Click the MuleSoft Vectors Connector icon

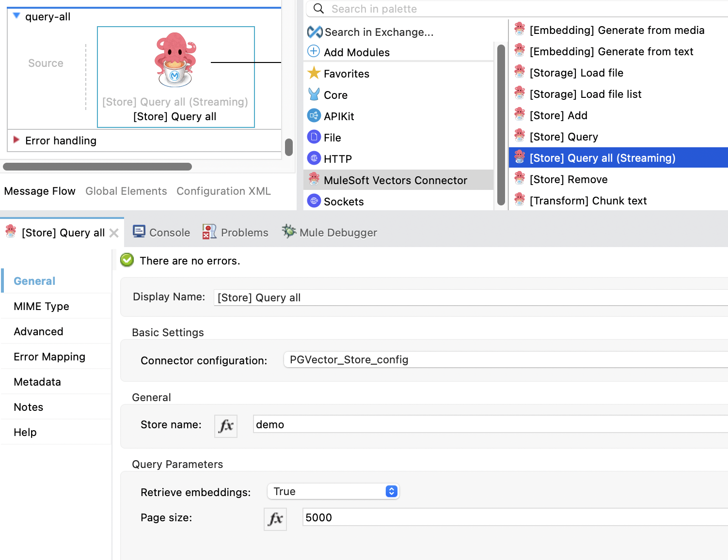click(x=314, y=179)
